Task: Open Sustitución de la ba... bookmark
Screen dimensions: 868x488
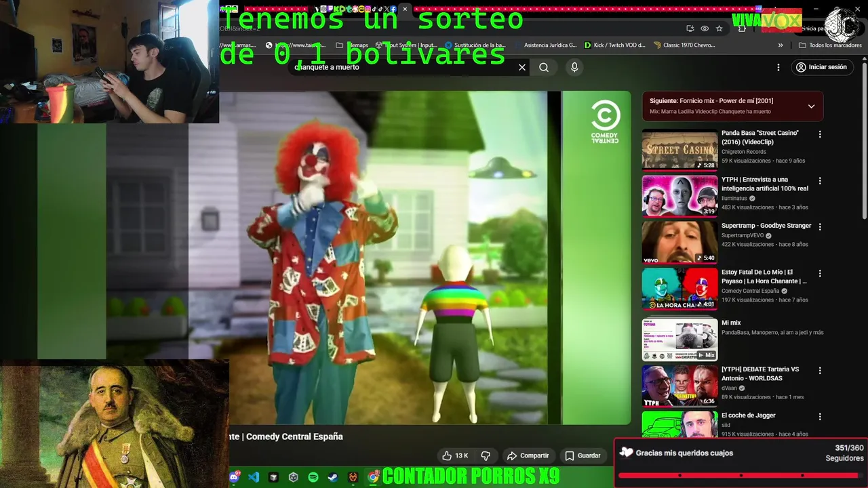Action: [x=474, y=45]
